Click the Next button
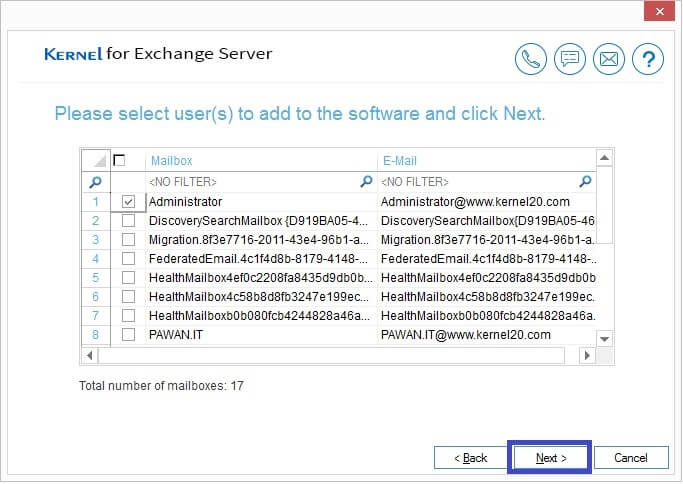The image size is (683, 484). tap(550, 457)
